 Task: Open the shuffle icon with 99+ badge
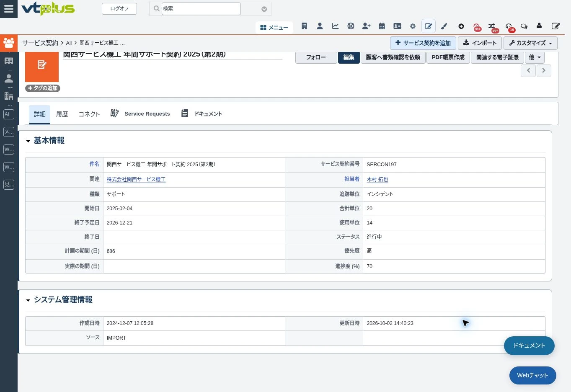coord(492,27)
